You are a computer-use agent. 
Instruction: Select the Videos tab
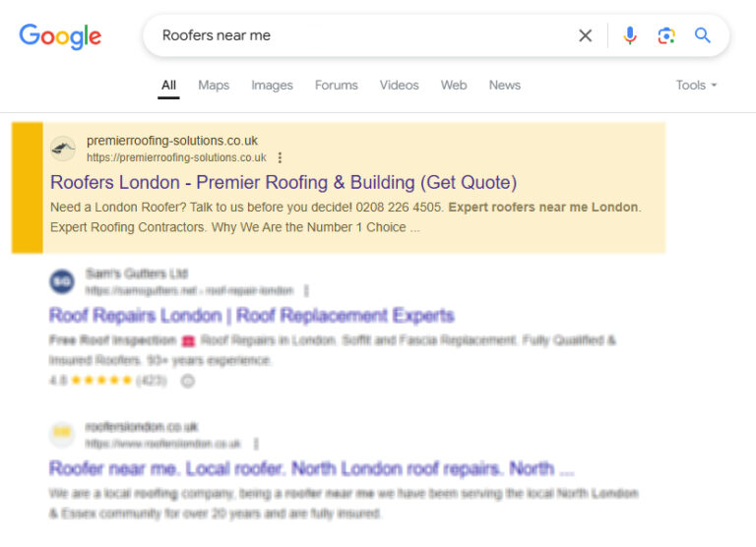click(399, 86)
